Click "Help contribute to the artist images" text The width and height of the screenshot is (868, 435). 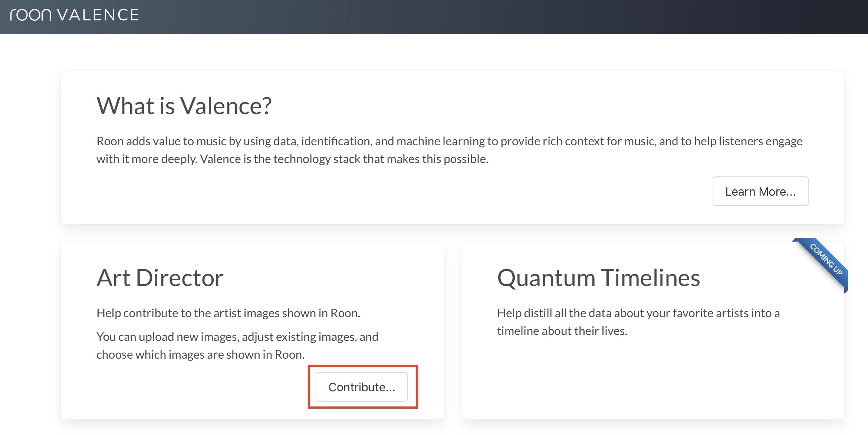pyautogui.click(x=228, y=313)
